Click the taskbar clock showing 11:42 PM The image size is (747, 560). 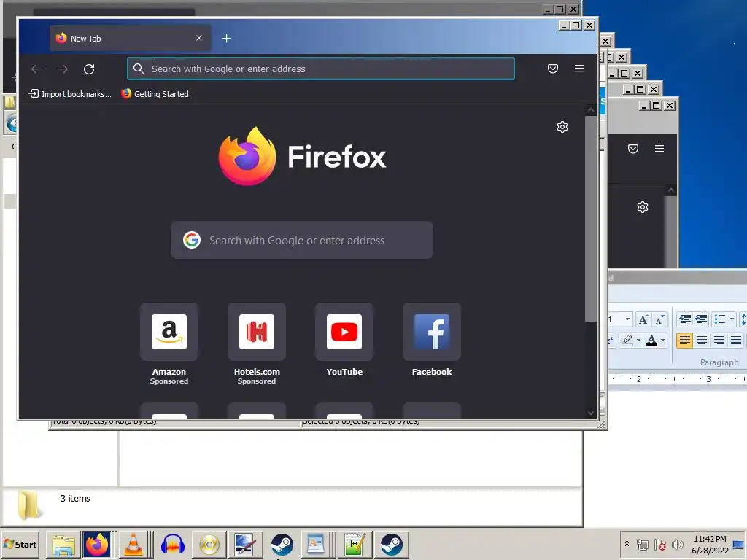[710, 544]
